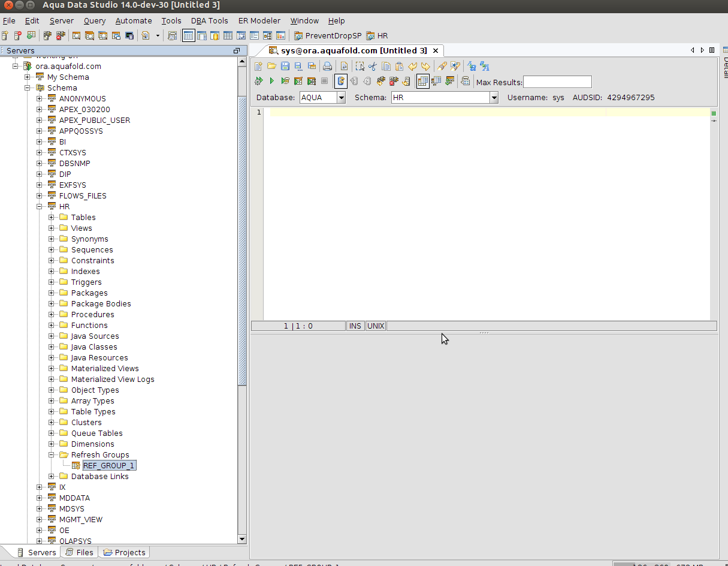
Task: Open the Database AQUA dropdown
Action: tap(342, 97)
